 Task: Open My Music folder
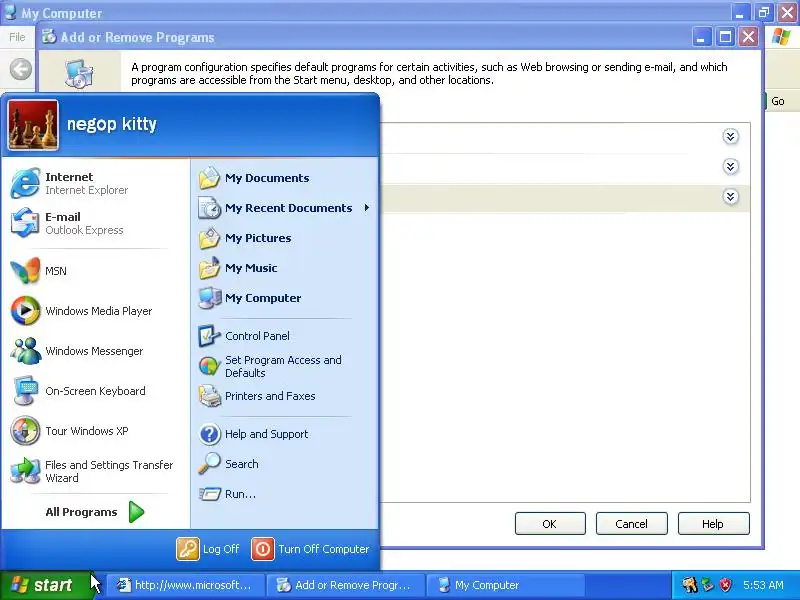(285, 268)
